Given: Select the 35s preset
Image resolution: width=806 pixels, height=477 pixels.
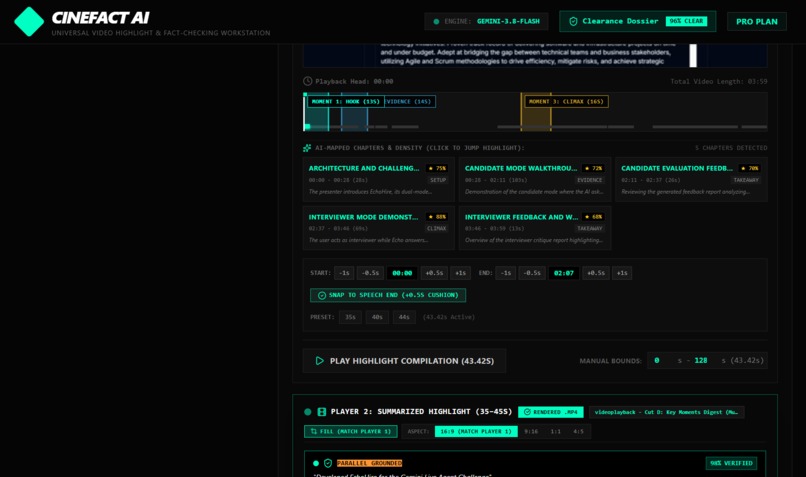Looking at the screenshot, I should click(351, 317).
